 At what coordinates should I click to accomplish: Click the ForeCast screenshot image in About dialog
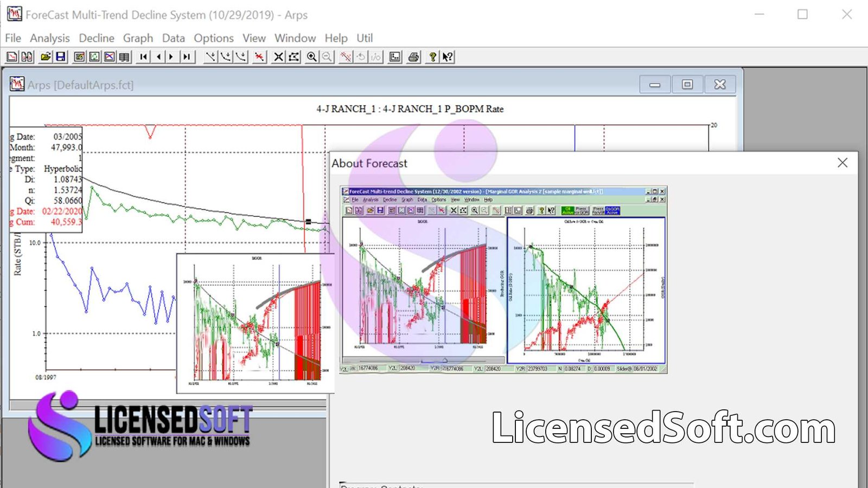[503, 280]
